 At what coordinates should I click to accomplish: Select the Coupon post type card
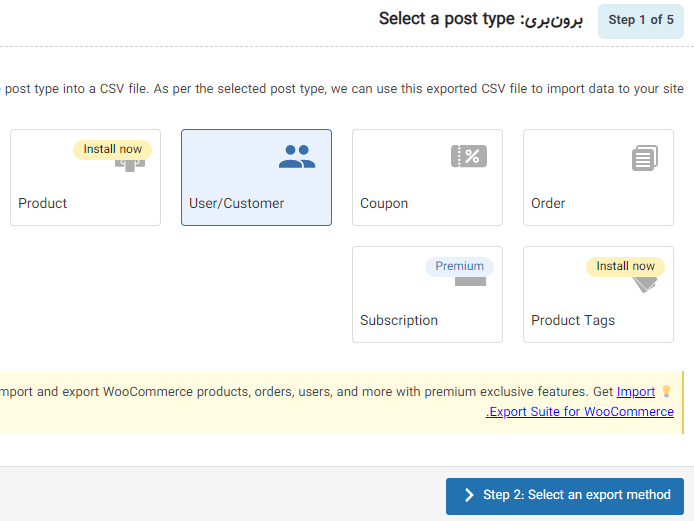[427, 178]
